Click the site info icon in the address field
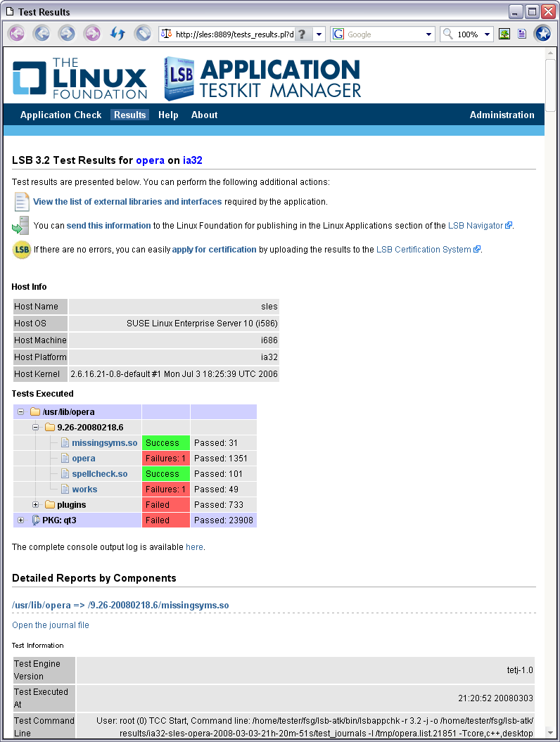Screen dimensions: 560x742 click(166, 34)
